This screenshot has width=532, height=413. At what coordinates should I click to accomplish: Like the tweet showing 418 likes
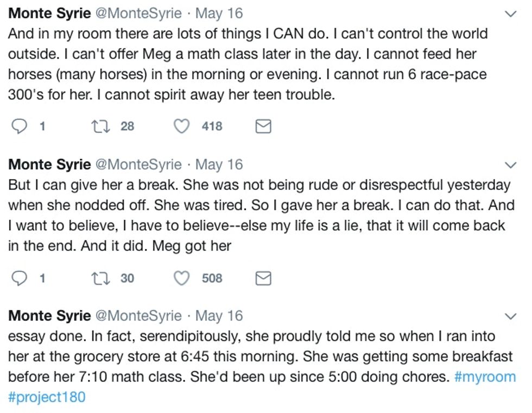click(x=182, y=126)
